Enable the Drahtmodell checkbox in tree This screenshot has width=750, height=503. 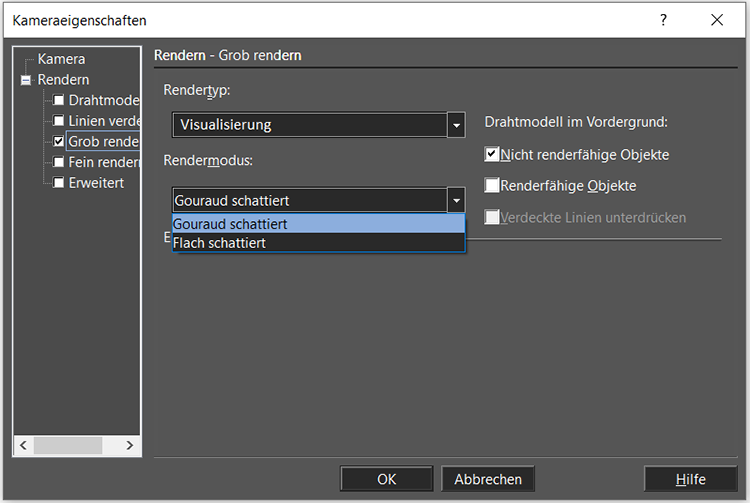click(58, 100)
